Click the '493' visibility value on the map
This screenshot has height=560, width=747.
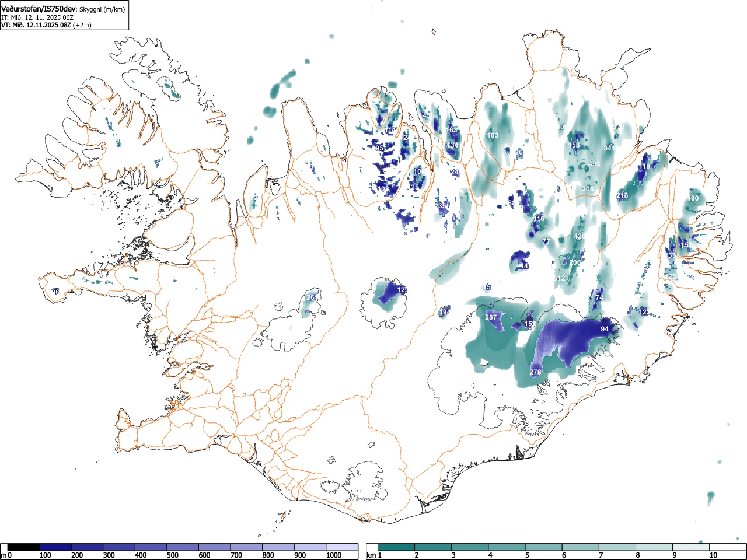point(594,164)
